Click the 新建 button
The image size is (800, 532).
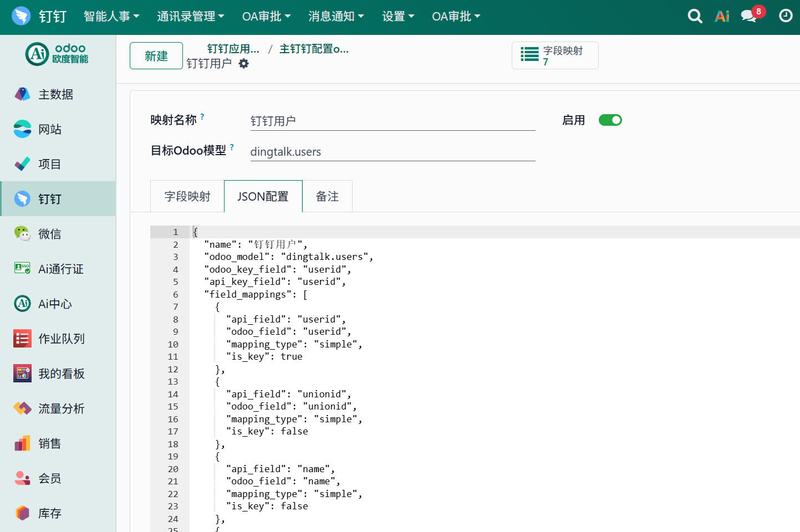pos(156,56)
